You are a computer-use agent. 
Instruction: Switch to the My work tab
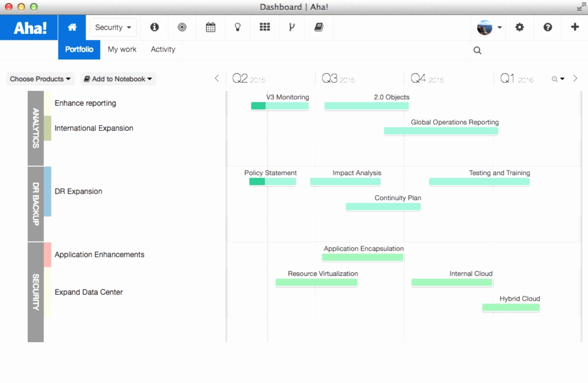click(x=122, y=49)
